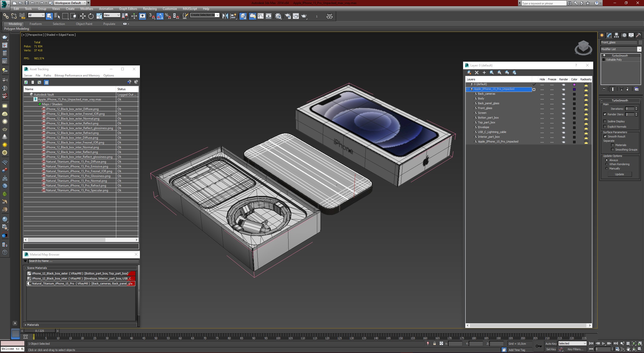Click Configure Modifier Sets icon
644x353 pixels.
[636, 89]
